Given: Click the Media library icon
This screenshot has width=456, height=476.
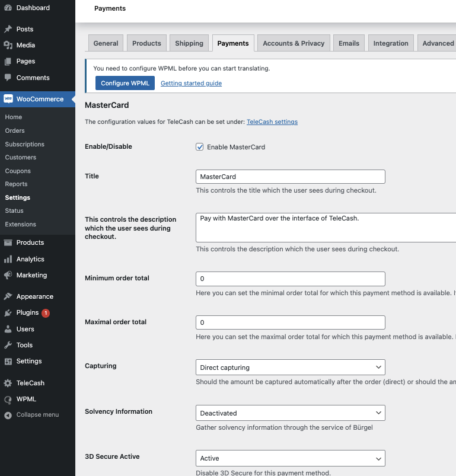Looking at the screenshot, I should [x=8, y=45].
